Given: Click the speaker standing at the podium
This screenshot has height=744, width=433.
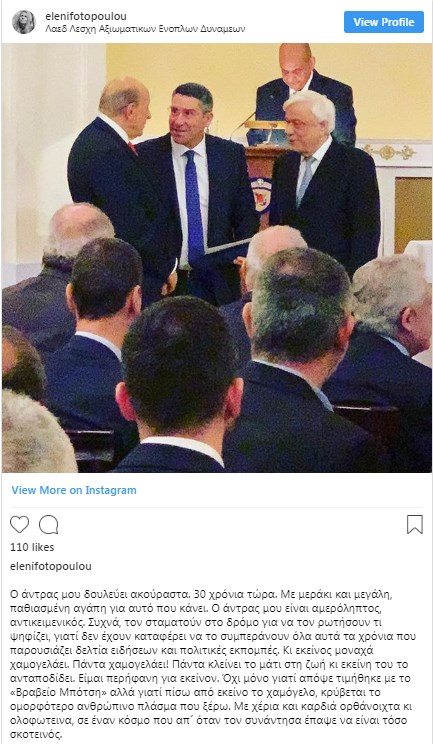Looking at the screenshot, I should tap(306, 90).
